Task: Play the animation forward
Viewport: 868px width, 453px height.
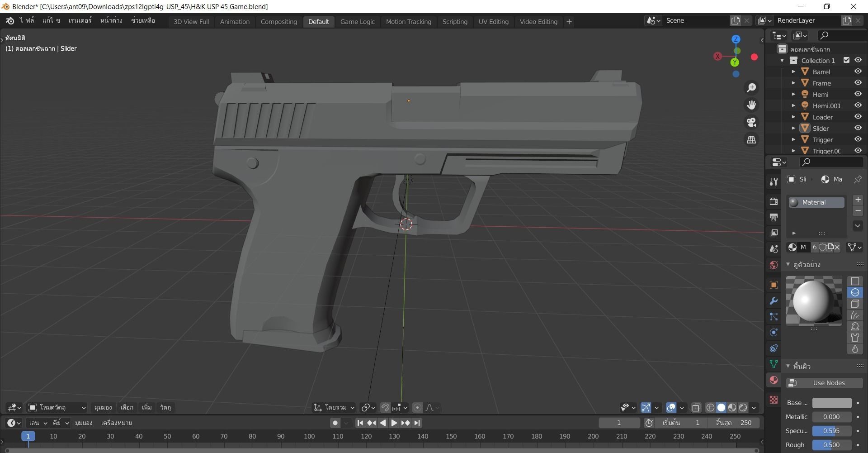Action: 394,423
